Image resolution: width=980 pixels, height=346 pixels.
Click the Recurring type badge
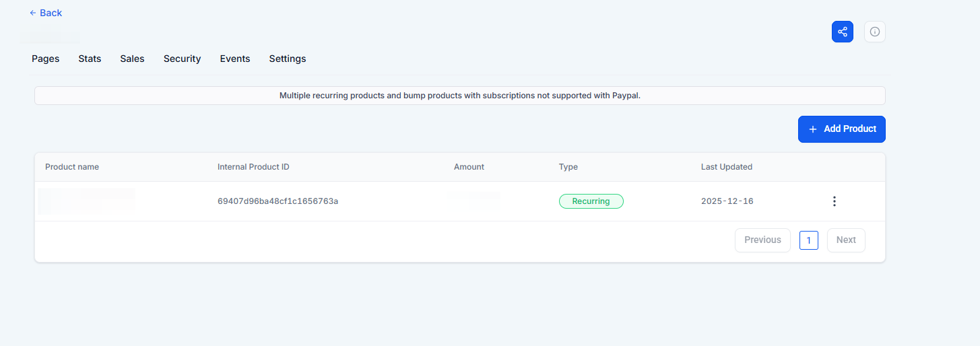(591, 201)
